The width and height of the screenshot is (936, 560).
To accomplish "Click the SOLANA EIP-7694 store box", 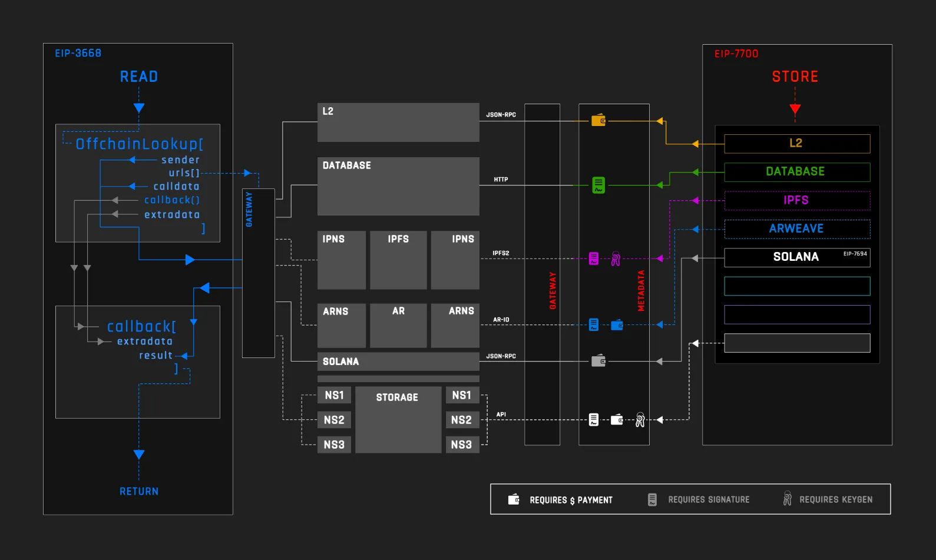I will 797,257.
